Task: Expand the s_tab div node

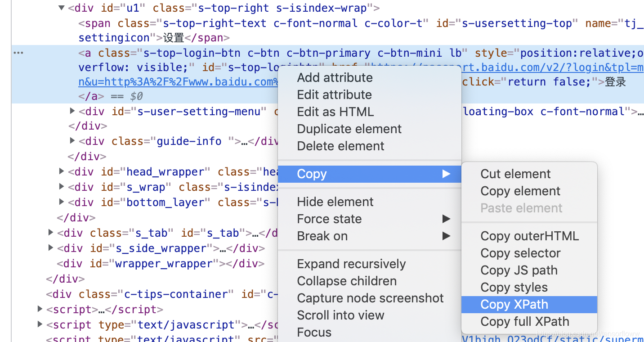Action: [x=51, y=232]
